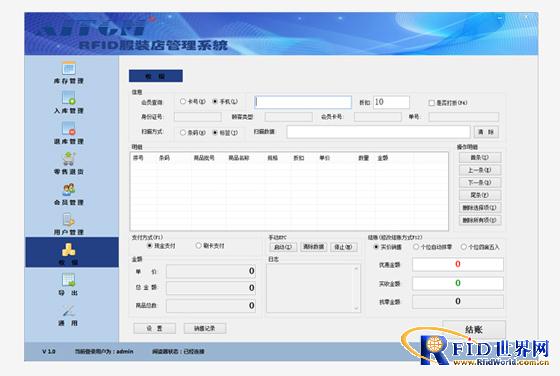Open 库存管理 inventory management icon
Viewport: 560px width, 376px height.
point(69,68)
